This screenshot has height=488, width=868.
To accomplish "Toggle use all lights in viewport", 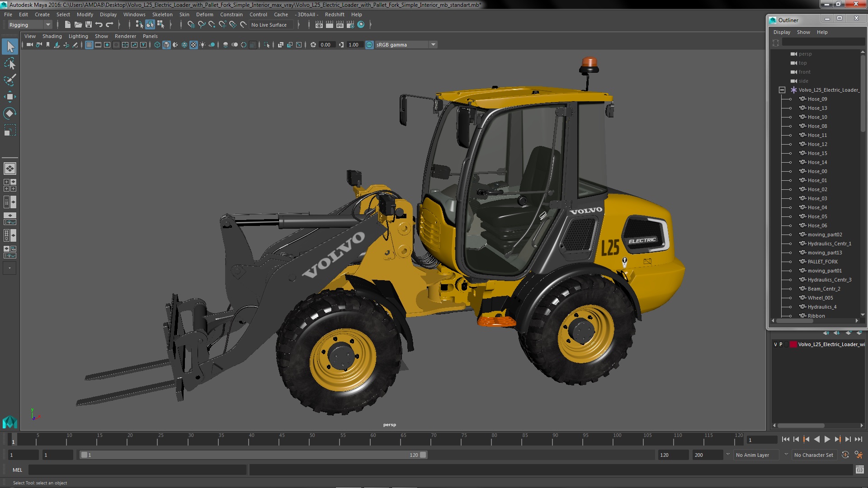I will (203, 45).
